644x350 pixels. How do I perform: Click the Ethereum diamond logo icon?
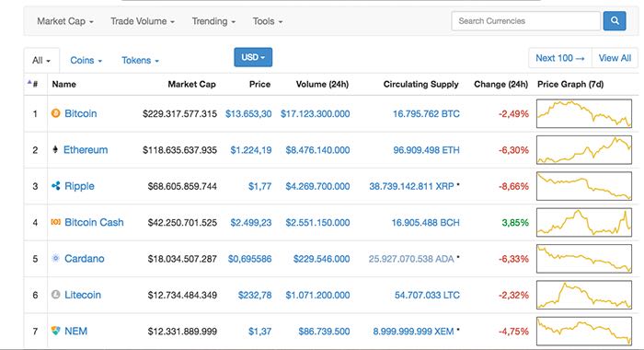point(55,149)
